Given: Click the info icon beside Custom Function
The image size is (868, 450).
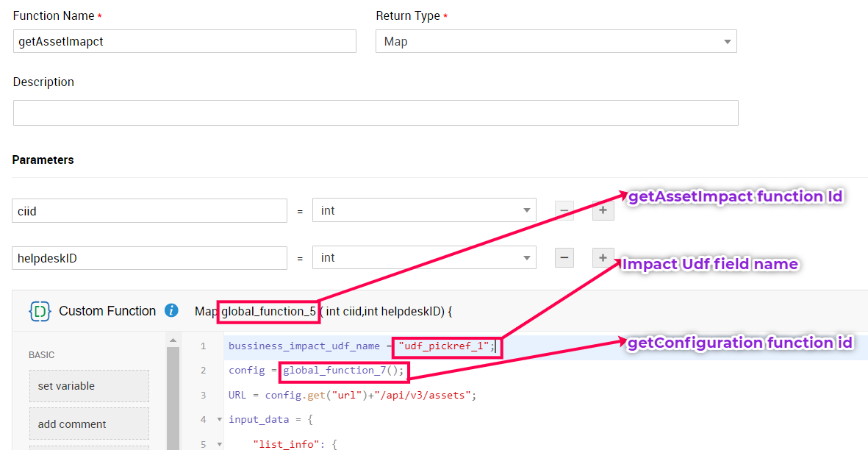Looking at the screenshot, I should (x=171, y=310).
